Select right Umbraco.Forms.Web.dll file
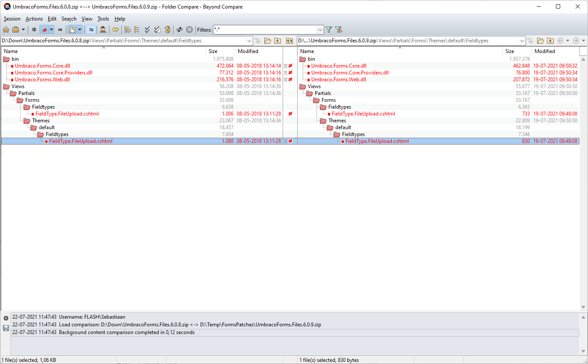Screen dimensions: 588x364 point(338,80)
